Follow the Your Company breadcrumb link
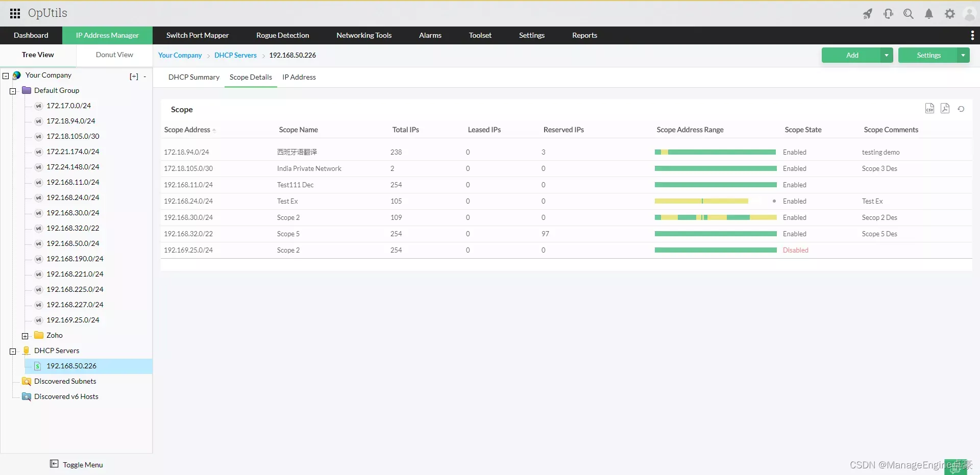Screen dimensions: 980x475 pos(180,55)
